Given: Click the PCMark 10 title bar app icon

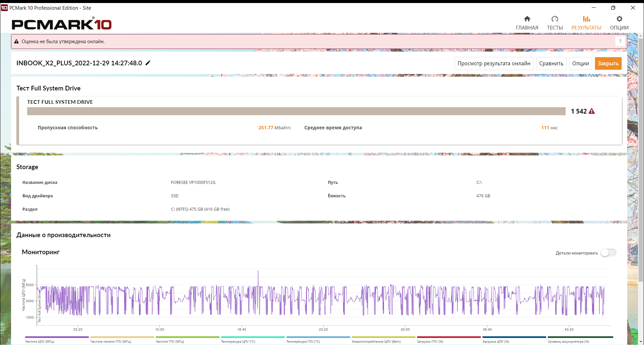Looking at the screenshot, I should (x=4, y=8).
